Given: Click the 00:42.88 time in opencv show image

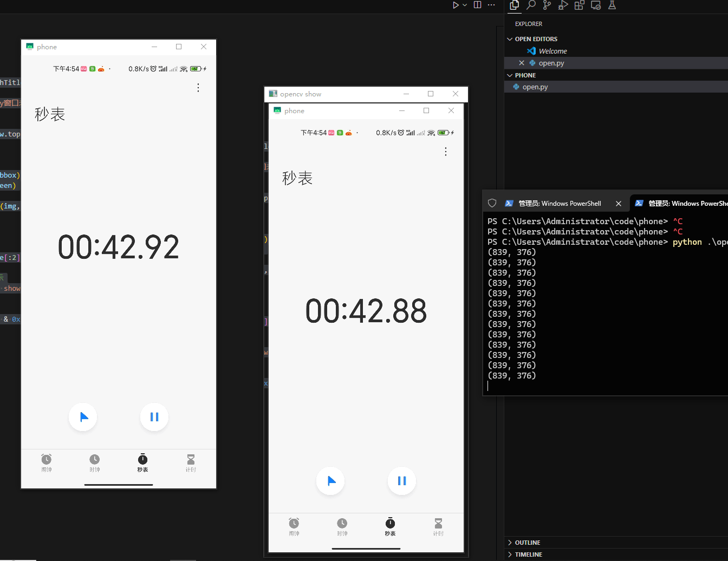Looking at the screenshot, I should tap(366, 311).
